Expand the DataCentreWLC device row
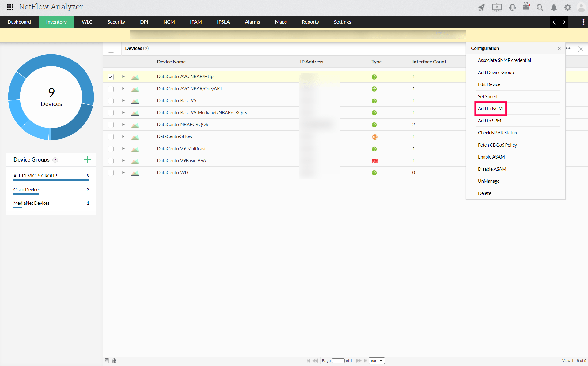588x366 pixels. (123, 173)
